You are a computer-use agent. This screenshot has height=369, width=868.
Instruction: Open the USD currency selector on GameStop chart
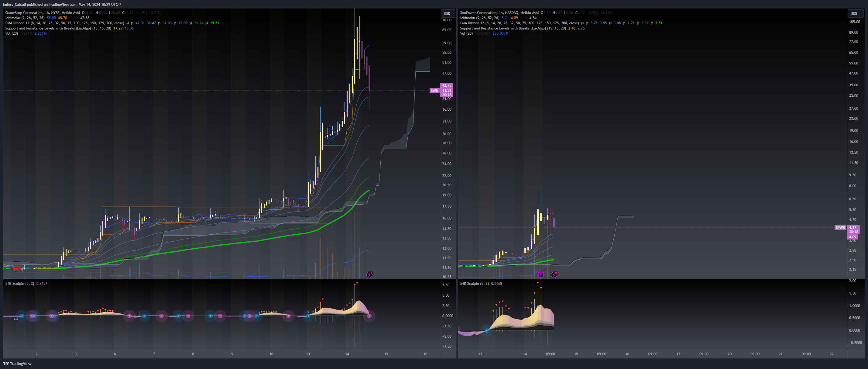pyautogui.click(x=448, y=13)
